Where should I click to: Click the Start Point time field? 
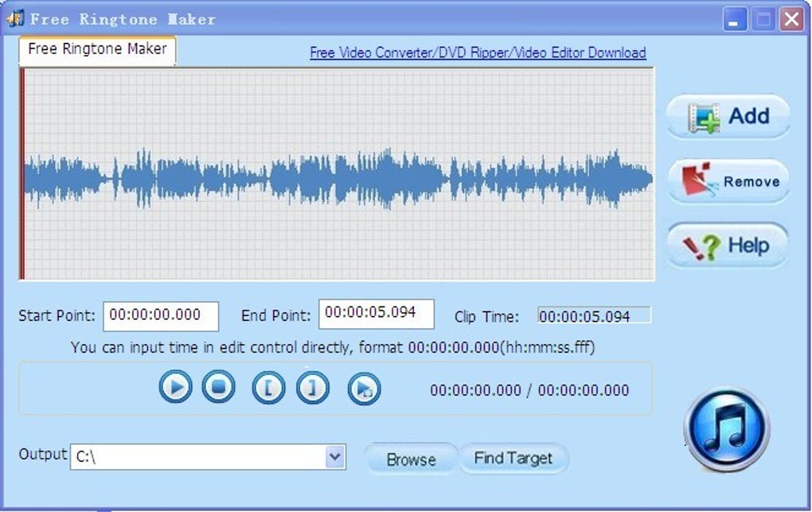(x=161, y=316)
